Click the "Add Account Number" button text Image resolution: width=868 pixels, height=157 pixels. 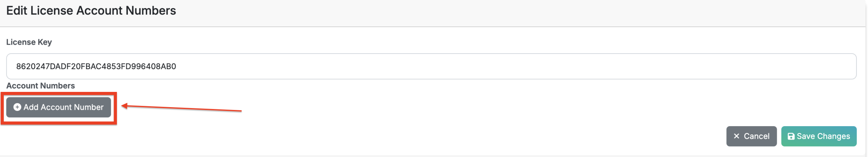[x=63, y=107]
